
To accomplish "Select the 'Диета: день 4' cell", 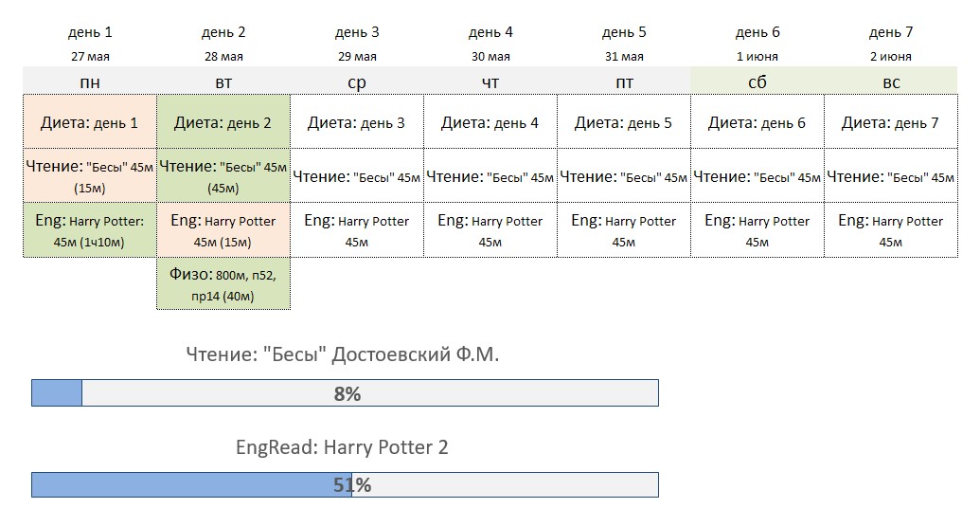I will pyautogui.click(x=490, y=122).
